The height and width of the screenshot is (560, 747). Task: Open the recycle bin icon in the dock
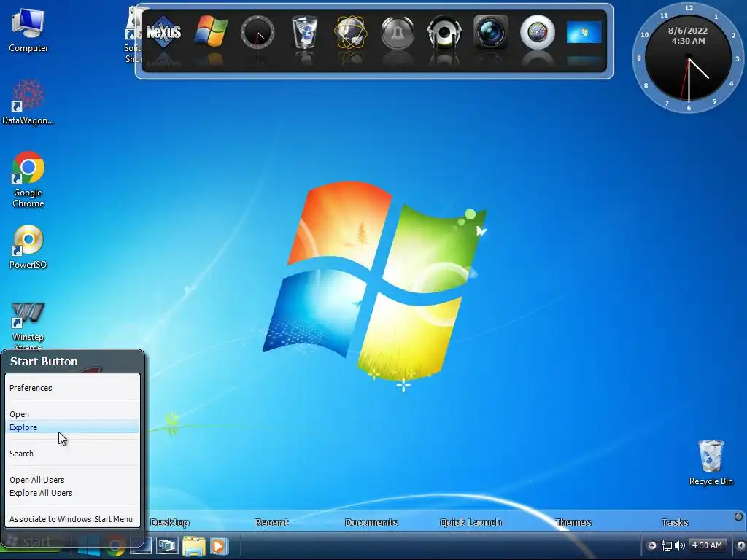pyautogui.click(x=304, y=32)
